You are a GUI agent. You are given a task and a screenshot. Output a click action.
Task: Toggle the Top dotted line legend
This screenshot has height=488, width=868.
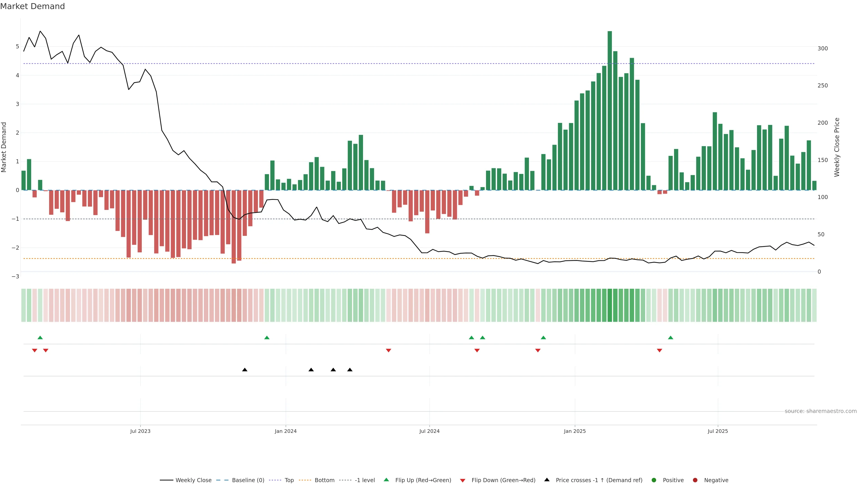point(289,480)
